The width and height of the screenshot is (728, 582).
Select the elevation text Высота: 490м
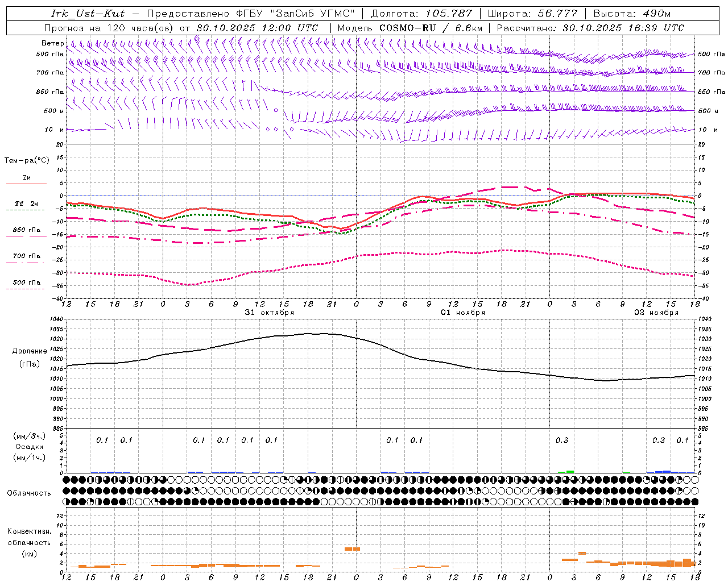(632, 14)
